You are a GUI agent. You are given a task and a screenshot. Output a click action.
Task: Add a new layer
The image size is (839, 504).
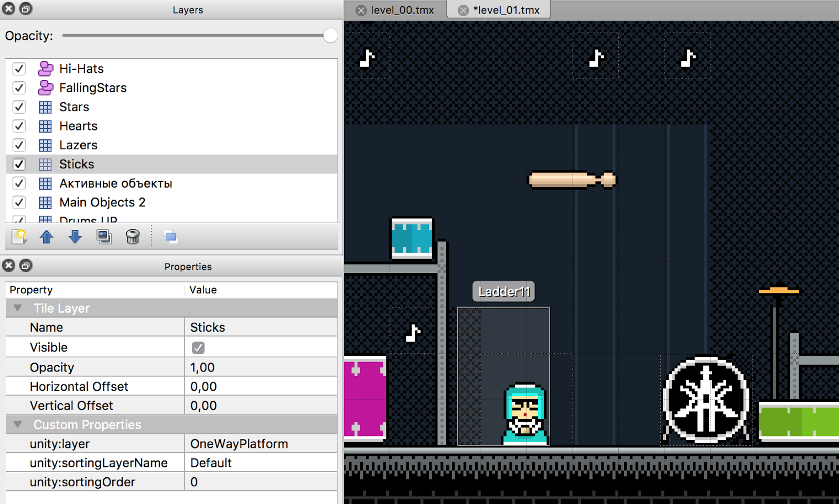pyautogui.click(x=18, y=237)
